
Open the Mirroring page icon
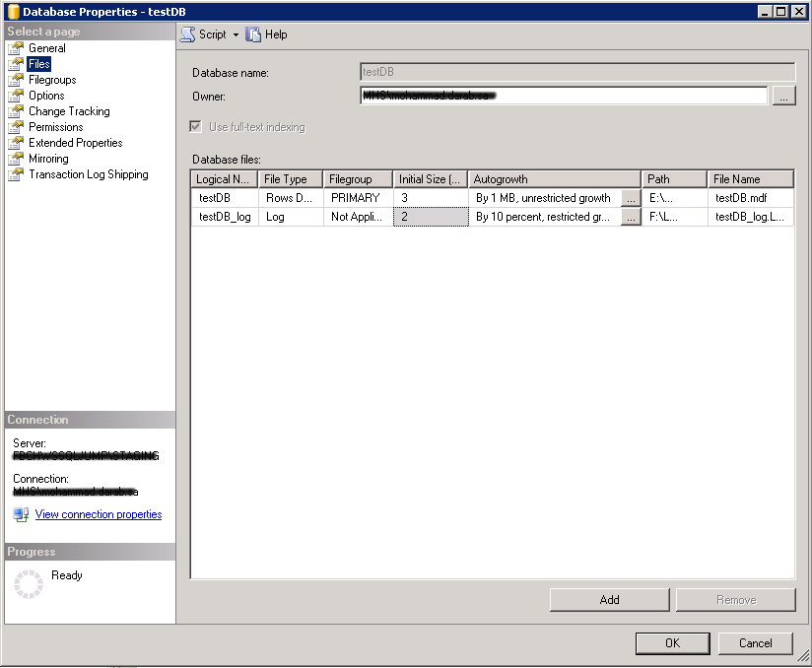click(16, 158)
